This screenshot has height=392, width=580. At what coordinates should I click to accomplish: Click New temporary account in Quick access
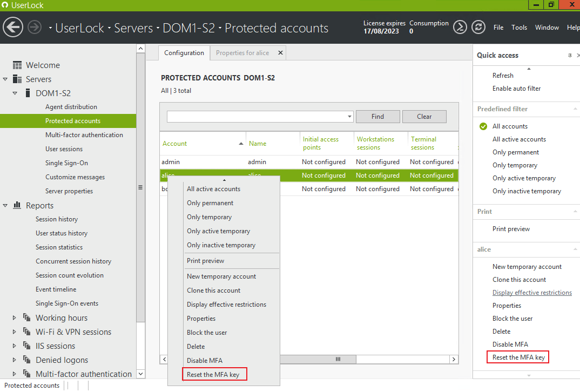pos(527,267)
